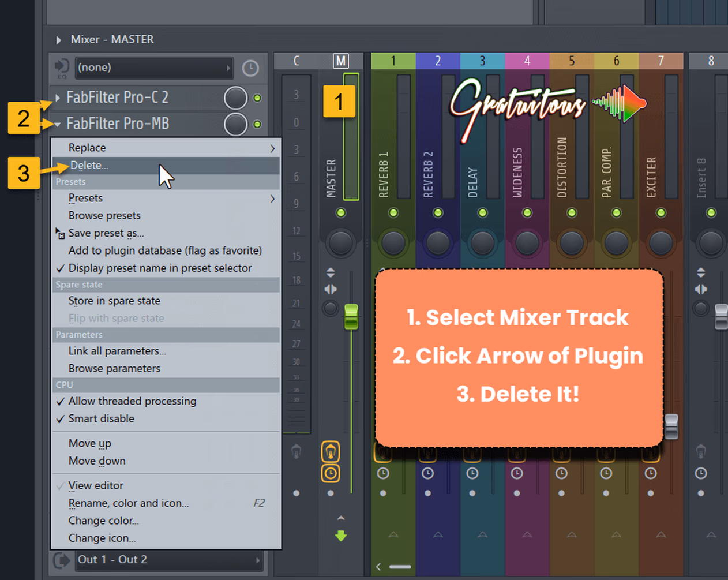Select mixer track 2 header

click(x=438, y=61)
